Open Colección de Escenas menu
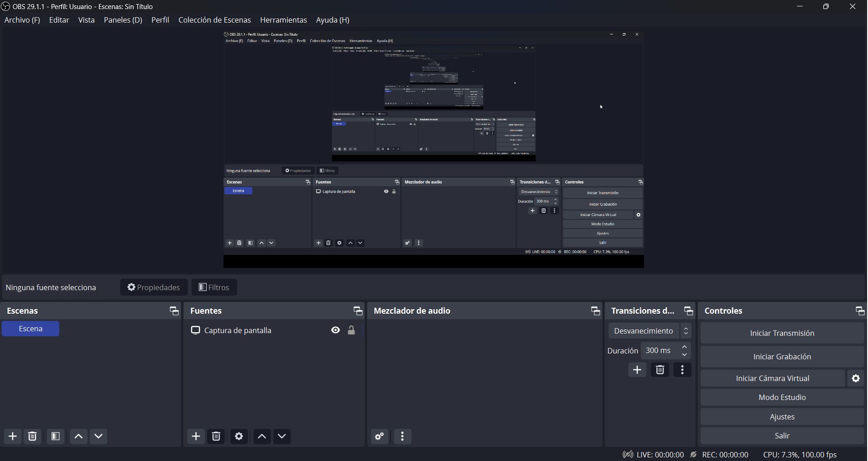The width and height of the screenshot is (868, 461). point(215,20)
